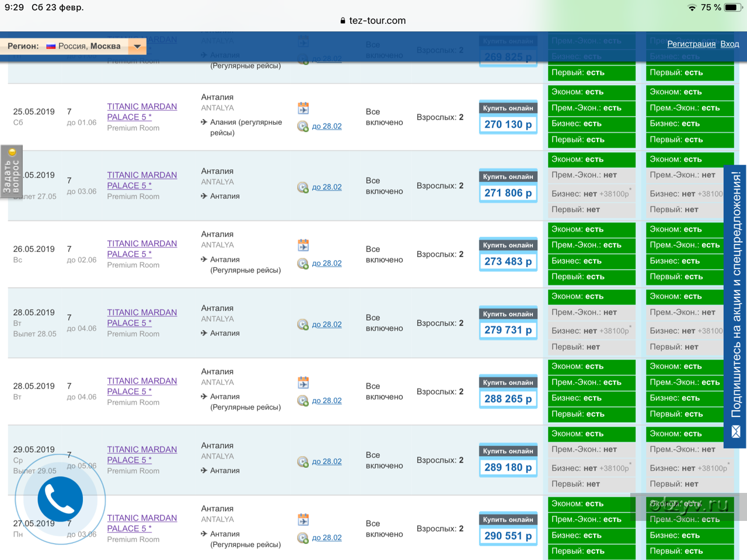Open Titanic Mardan Palace link for 27.05.2019
Screen dimensions: 747x560
pyautogui.click(x=142, y=523)
